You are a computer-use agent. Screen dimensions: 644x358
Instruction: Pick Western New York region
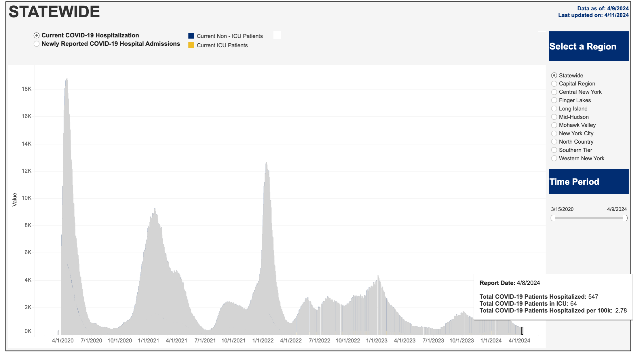[x=554, y=159]
